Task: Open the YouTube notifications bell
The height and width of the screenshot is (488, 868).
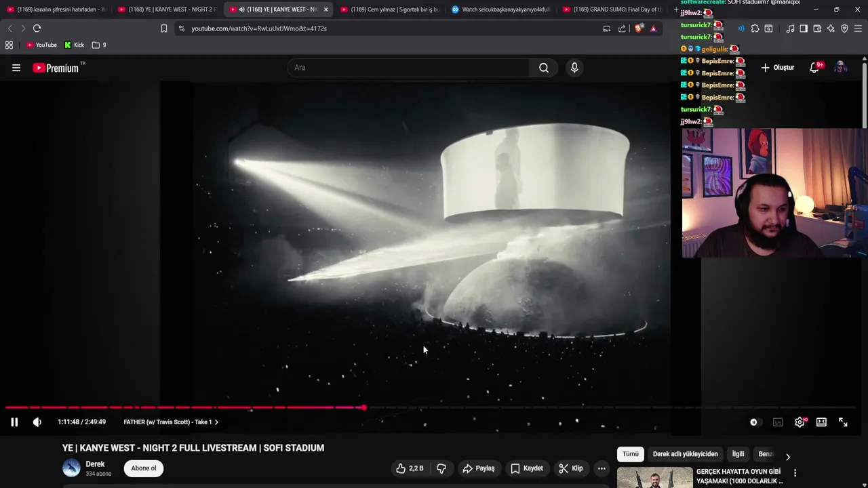Action: 815,68
